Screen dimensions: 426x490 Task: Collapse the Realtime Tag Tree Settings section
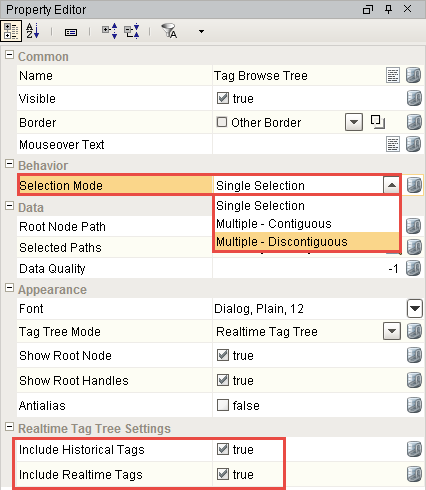click(x=9, y=427)
